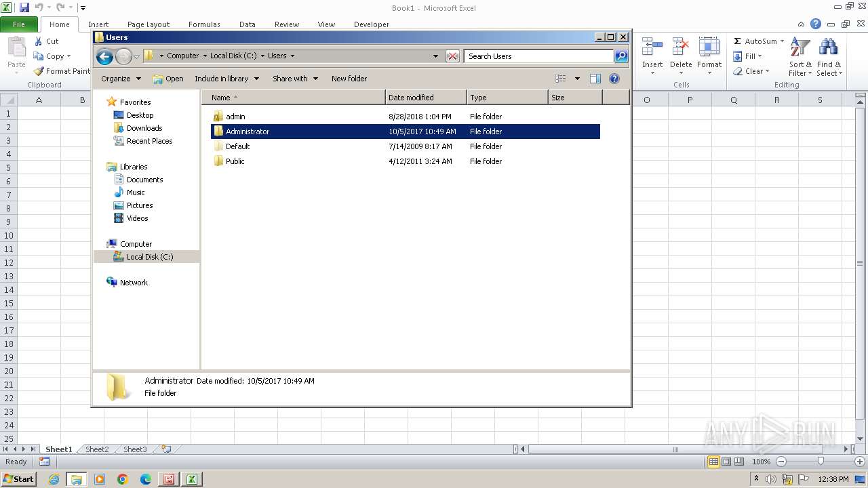Viewport: 868px width, 488px height.
Task: Click Local Disk (C:) in address breadcrumb
Action: (x=233, y=56)
